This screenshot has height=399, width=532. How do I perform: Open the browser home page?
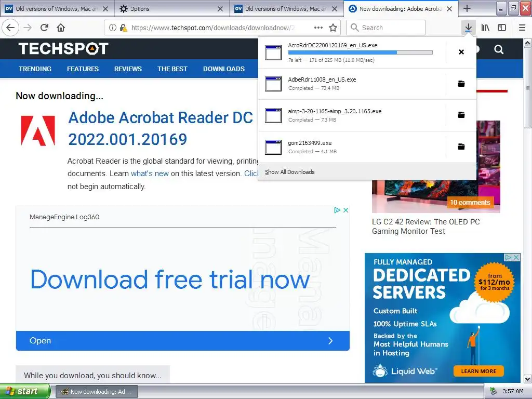pyautogui.click(x=61, y=28)
